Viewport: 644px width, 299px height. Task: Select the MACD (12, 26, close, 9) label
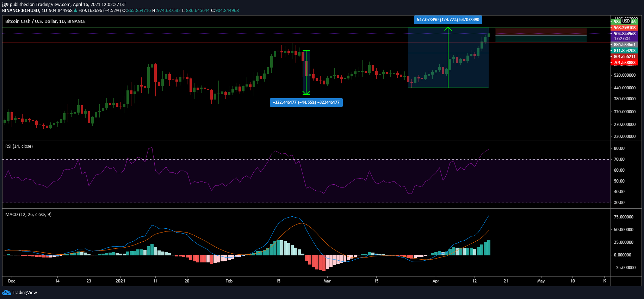pos(28,214)
